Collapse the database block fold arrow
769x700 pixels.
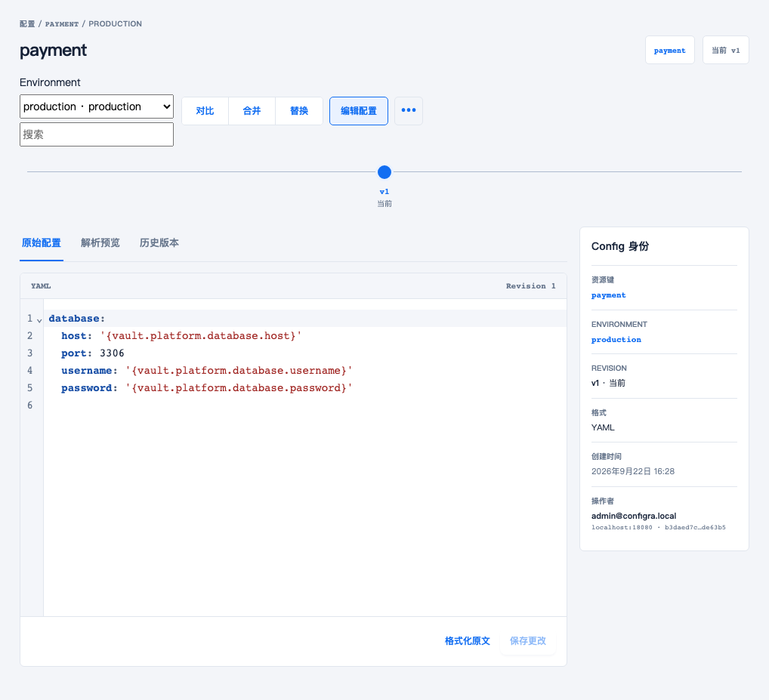point(39,319)
